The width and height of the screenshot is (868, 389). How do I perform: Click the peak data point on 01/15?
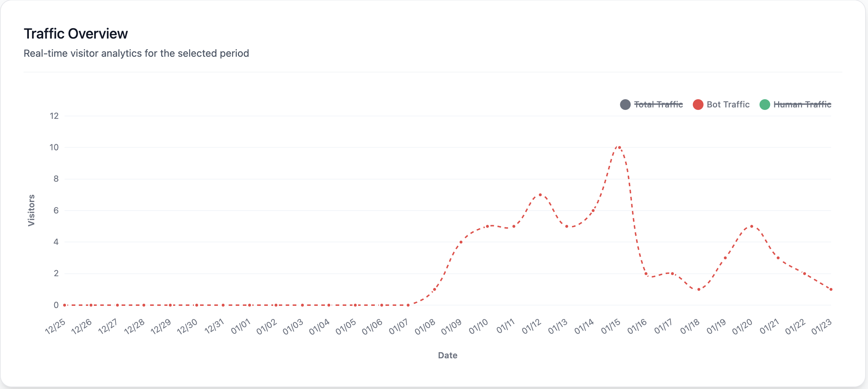point(619,147)
